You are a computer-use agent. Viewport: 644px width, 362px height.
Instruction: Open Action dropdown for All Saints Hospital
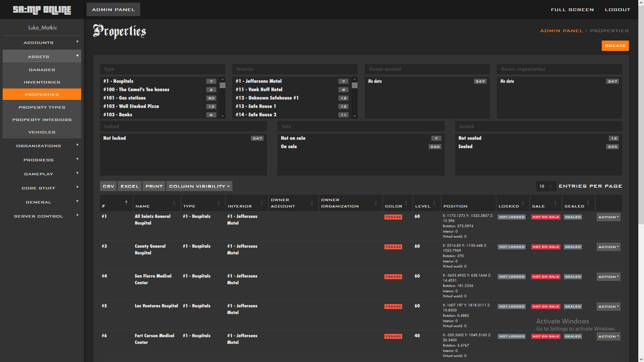(608, 217)
